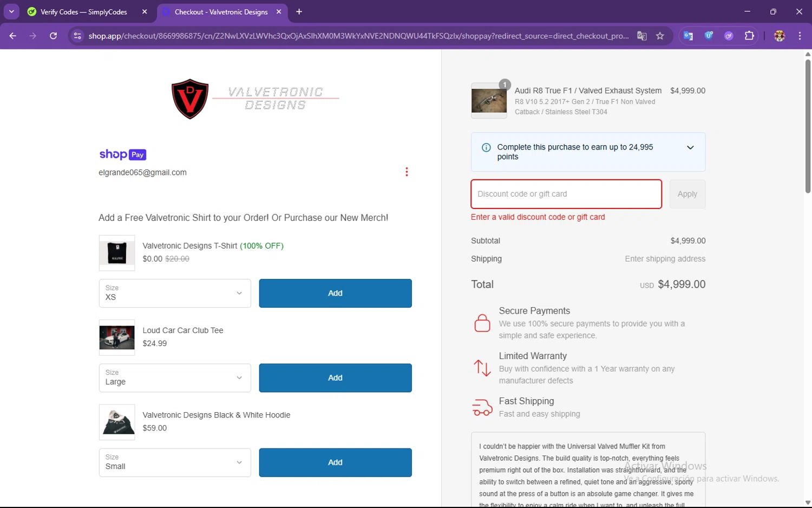Click the Limited Warranty arrows icon
812x508 pixels.
coord(482,368)
